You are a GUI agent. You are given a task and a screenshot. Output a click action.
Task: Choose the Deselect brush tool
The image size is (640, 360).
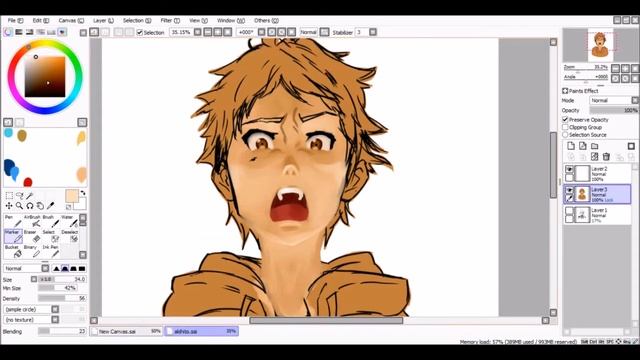click(x=70, y=236)
